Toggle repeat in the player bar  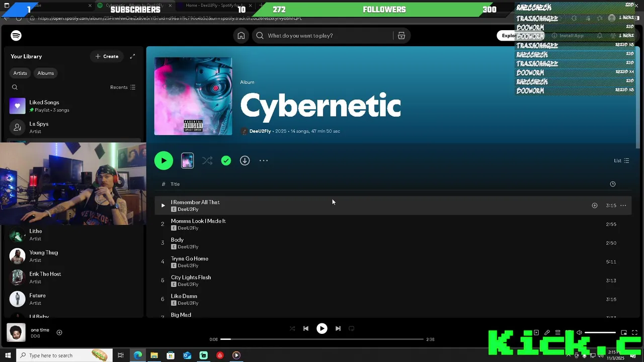point(352,328)
